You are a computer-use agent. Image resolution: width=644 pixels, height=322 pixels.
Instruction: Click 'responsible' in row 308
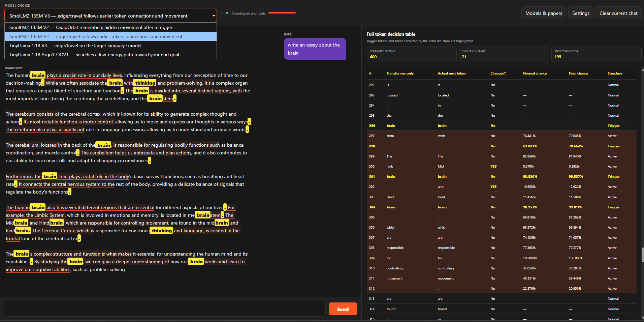click(395, 248)
